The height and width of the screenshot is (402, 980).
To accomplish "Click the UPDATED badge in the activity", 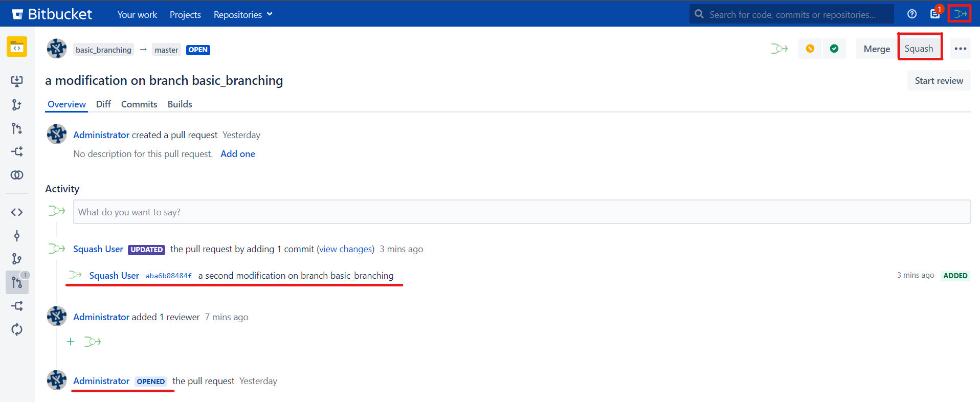I will coord(147,250).
